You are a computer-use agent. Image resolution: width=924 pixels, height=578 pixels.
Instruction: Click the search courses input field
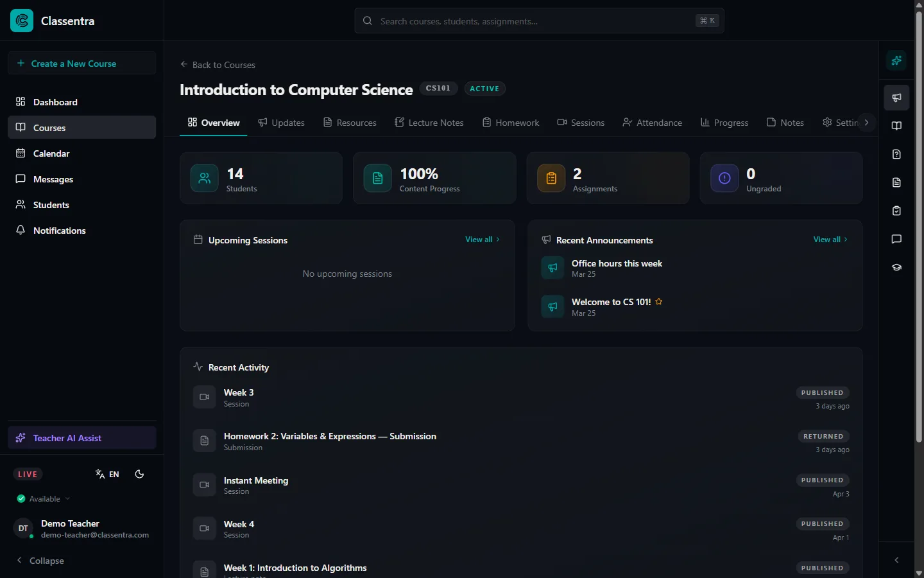(x=539, y=21)
